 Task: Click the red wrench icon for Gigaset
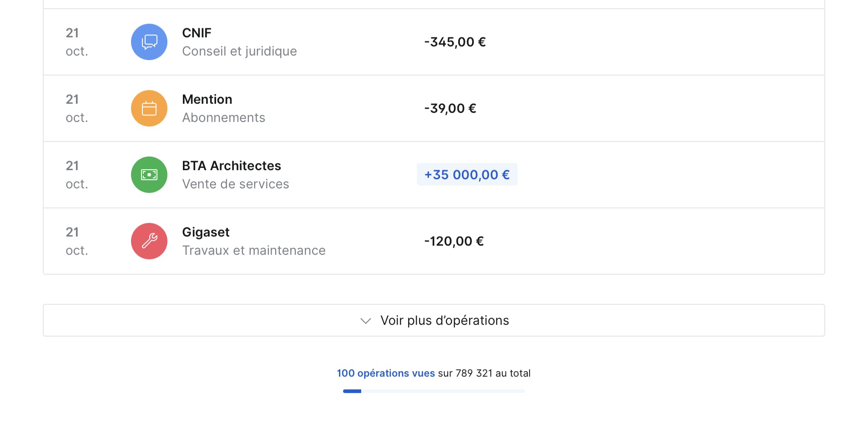149,241
